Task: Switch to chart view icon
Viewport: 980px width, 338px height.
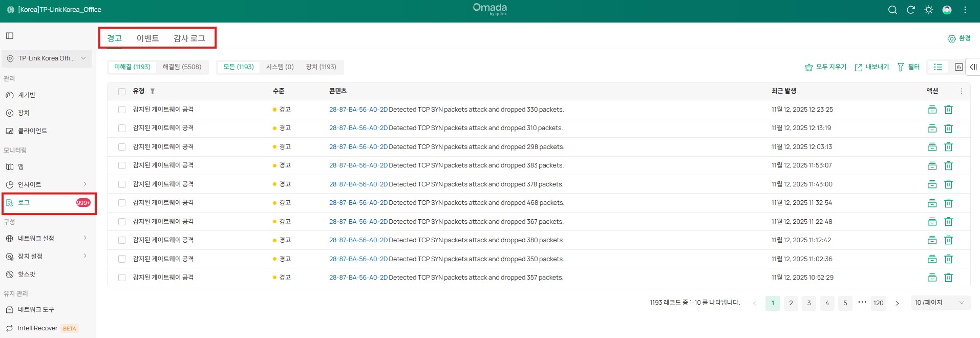Action: pos(958,67)
